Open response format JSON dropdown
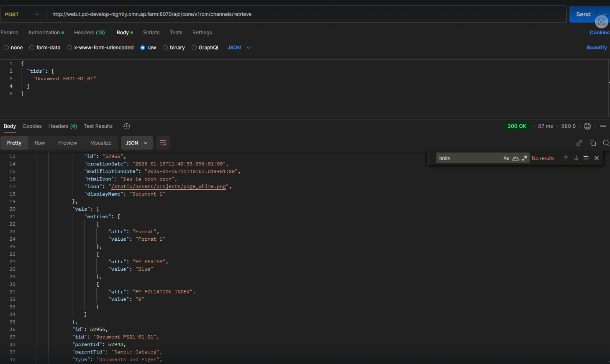The height and width of the screenshot is (364, 610). 137,143
